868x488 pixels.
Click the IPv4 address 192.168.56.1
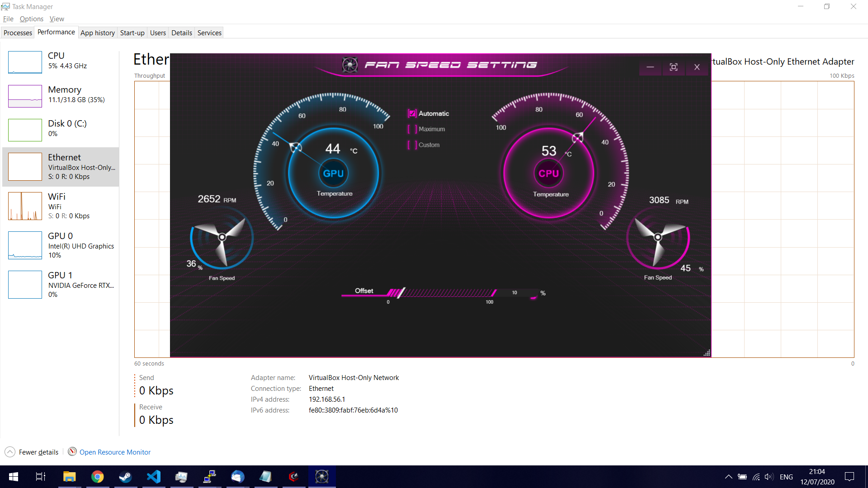pyautogui.click(x=327, y=399)
